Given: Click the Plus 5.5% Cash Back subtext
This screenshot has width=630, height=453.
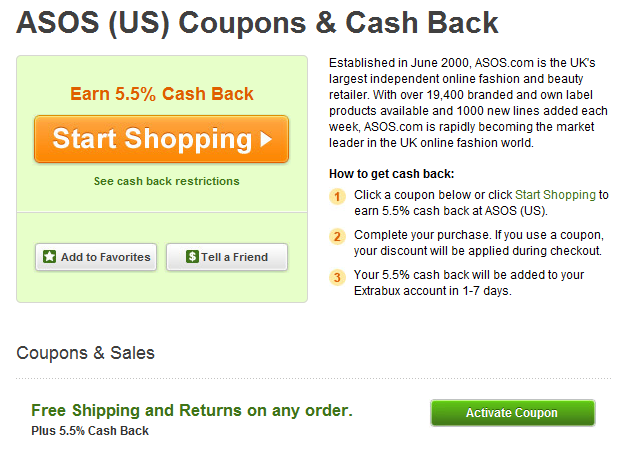Looking at the screenshot, I should click(x=90, y=431).
